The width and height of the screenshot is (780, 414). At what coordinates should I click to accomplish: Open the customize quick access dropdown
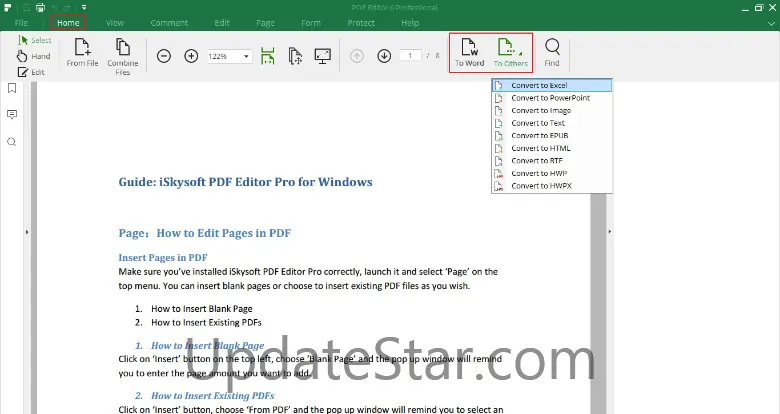tap(84, 7)
